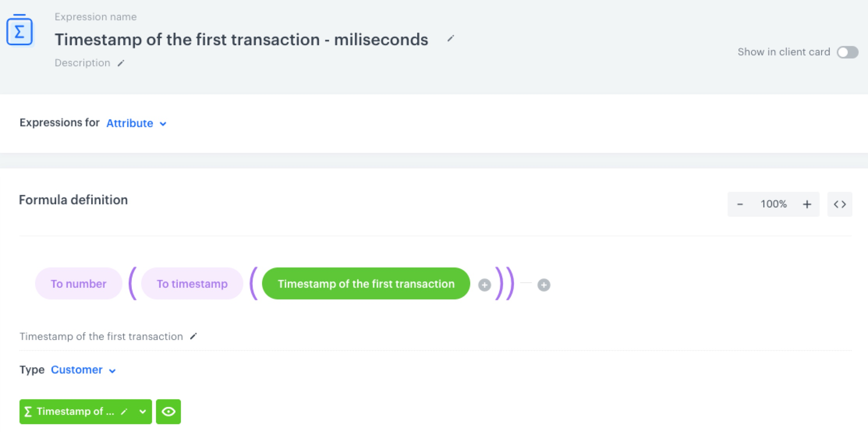The image size is (868, 432).
Task: Edit the expression name with pencil icon
Action: [450, 39]
